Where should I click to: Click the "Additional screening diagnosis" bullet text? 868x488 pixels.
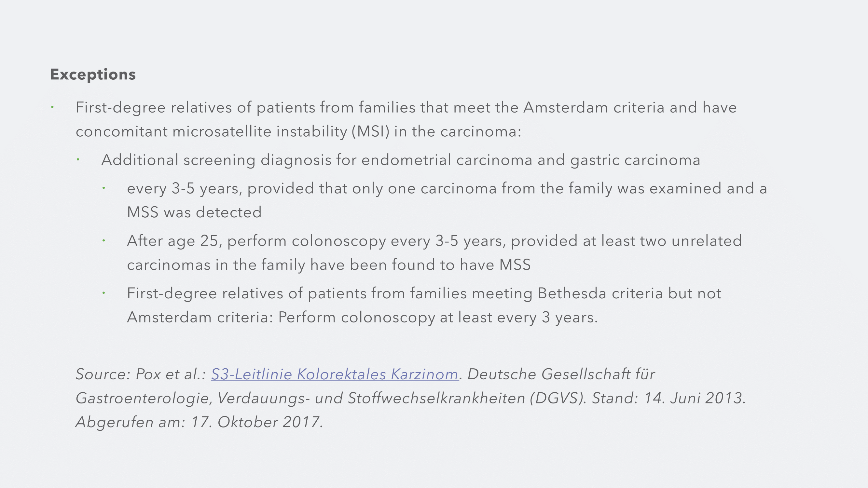click(400, 160)
